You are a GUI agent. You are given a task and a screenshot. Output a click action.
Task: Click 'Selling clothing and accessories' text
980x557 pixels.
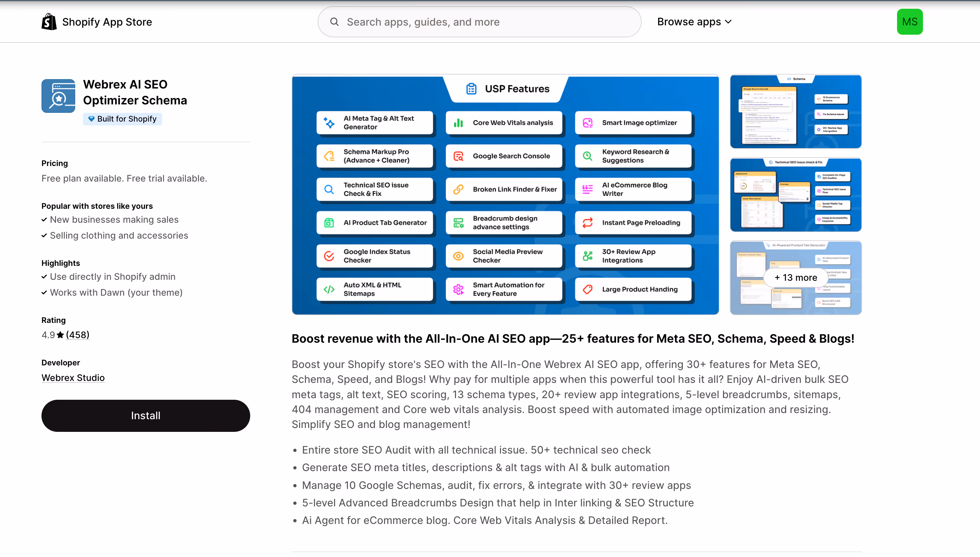[x=119, y=236]
